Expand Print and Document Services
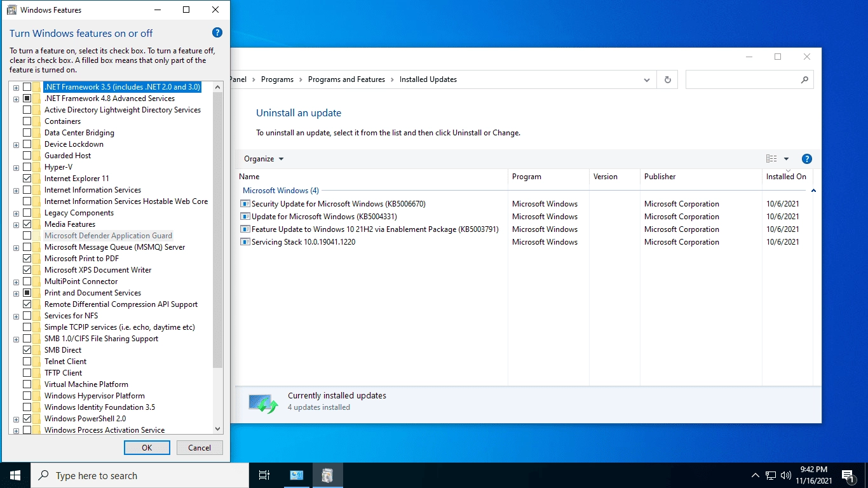This screenshot has height=488, width=868. pyautogui.click(x=16, y=293)
